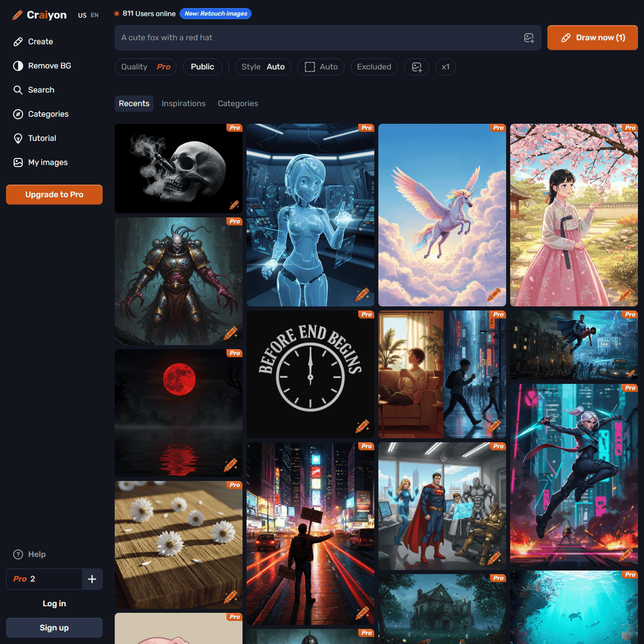644x644 pixels.
Task: Open the Style Auto dropdown
Action: point(263,67)
